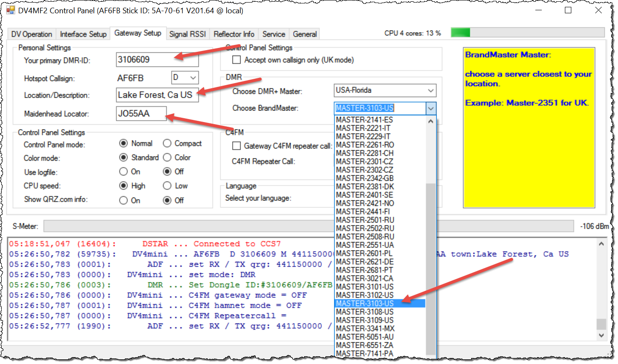Select MASTER-2261-RO from list

380,145
